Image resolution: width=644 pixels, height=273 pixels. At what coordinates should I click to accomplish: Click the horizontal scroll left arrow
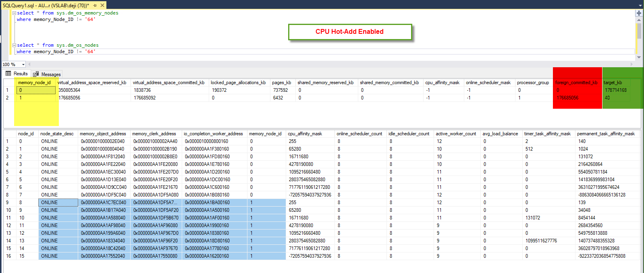coord(29,64)
